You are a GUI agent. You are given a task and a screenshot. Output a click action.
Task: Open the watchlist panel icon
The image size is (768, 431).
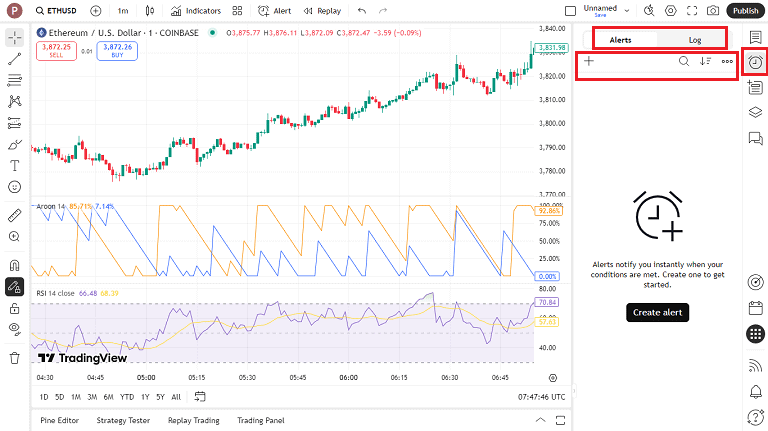[755, 37]
